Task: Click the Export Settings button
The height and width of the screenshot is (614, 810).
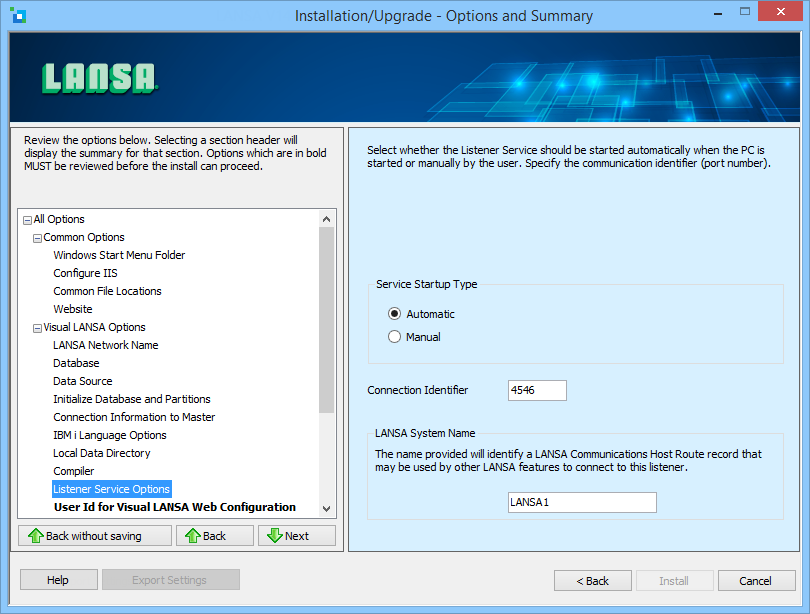Action: point(171,580)
